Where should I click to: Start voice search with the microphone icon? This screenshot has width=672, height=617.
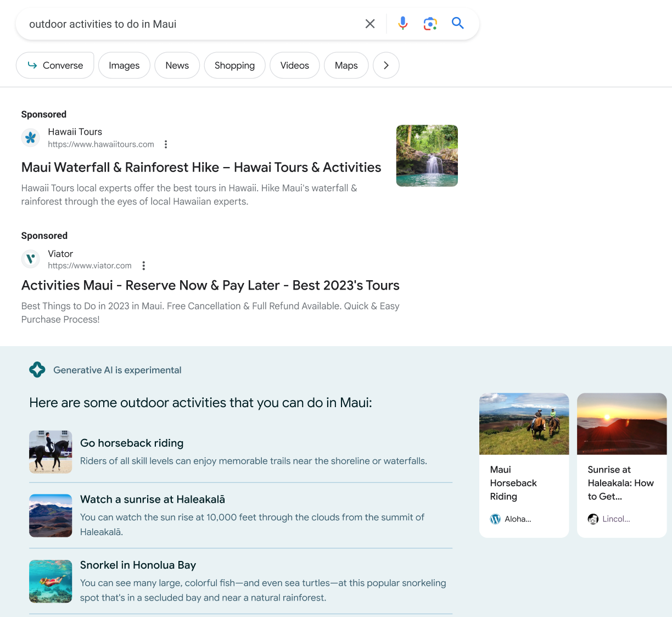(403, 23)
